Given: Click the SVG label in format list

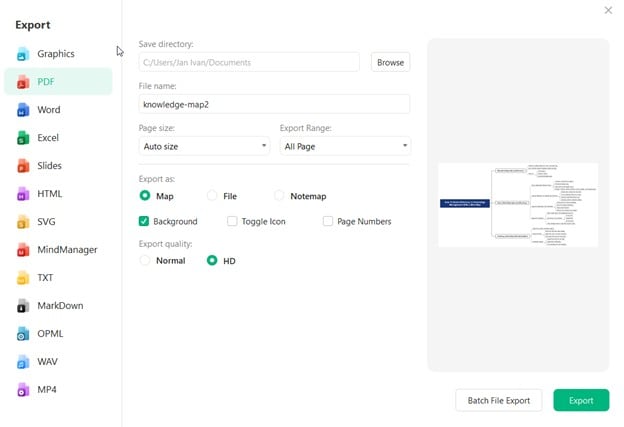Looking at the screenshot, I should click(46, 222).
